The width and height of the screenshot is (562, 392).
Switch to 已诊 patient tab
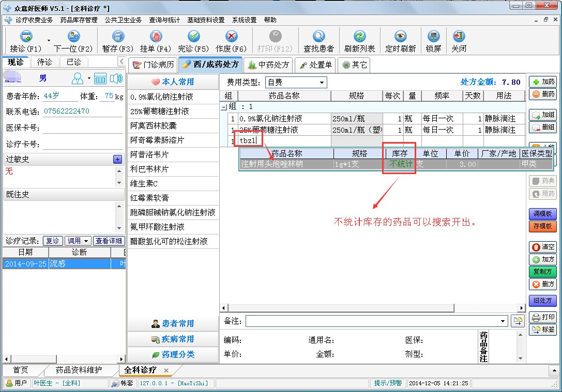[74, 62]
